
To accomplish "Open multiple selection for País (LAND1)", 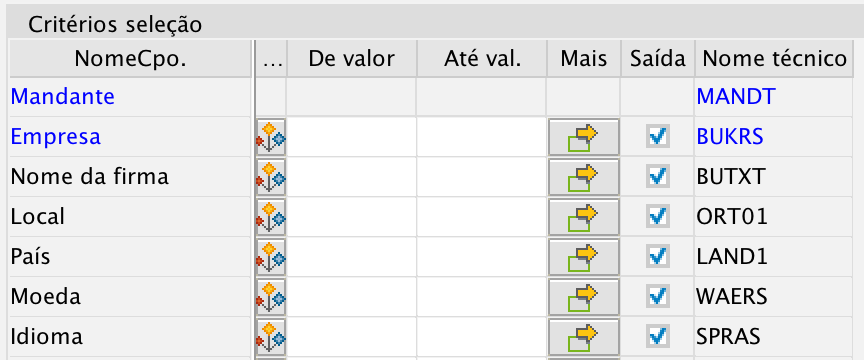I will point(584,256).
